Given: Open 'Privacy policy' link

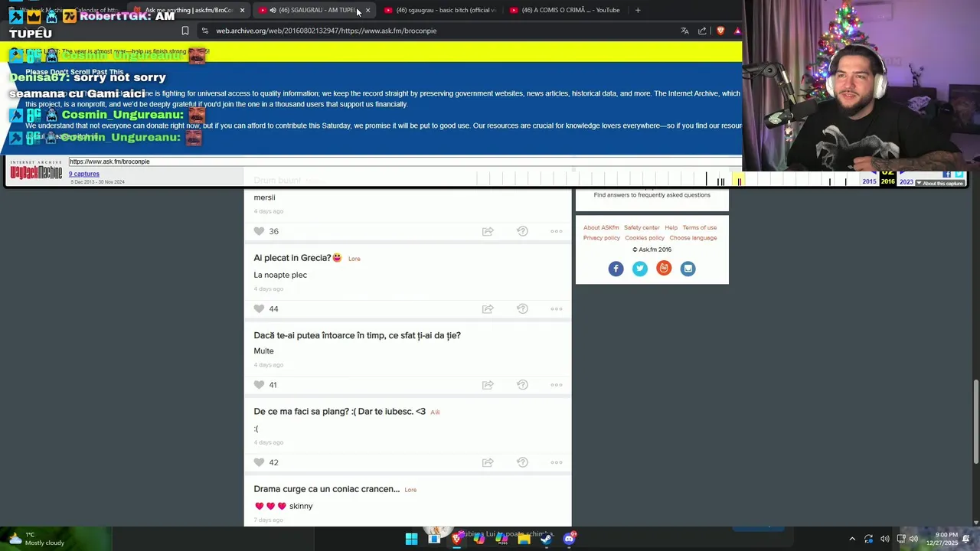Looking at the screenshot, I should pyautogui.click(x=602, y=238).
